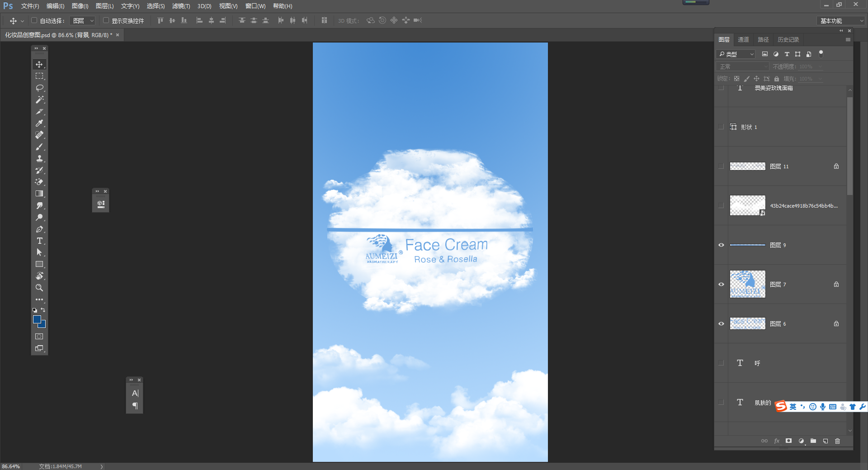The height and width of the screenshot is (470, 868).
Task: Create a new group with folder icon
Action: (813, 441)
